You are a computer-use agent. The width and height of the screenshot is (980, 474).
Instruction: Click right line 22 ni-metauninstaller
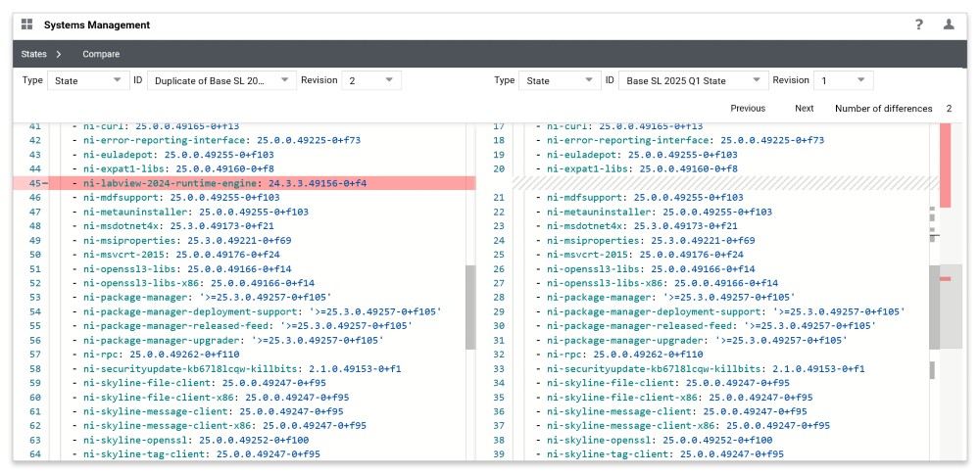(660, 212)
